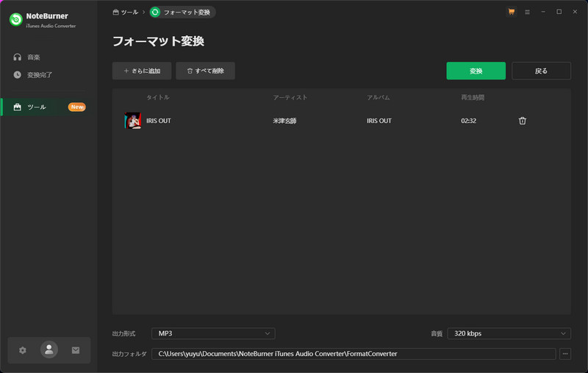The height and width of the screenshot is (373, 588).
Task: Click the アーティスト column header
Action: [x=290, y=97]
